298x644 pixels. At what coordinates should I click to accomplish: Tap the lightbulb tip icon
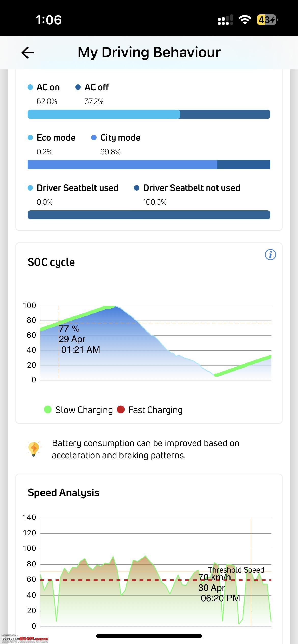(x=34, y=449)
